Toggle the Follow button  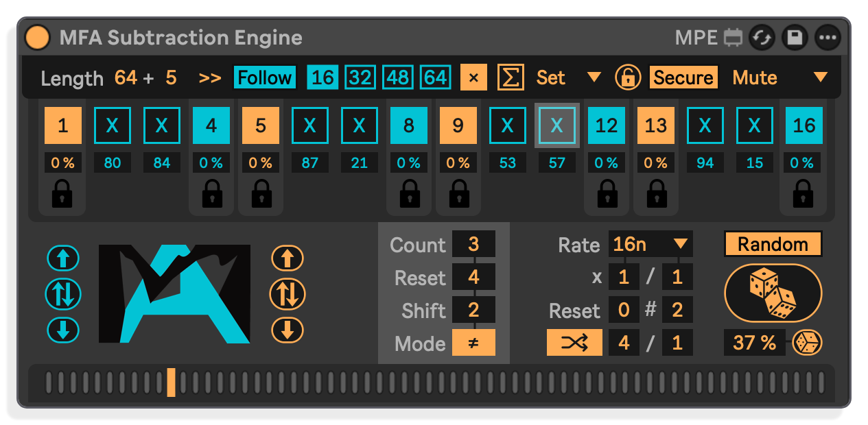[x=265, y=77]
